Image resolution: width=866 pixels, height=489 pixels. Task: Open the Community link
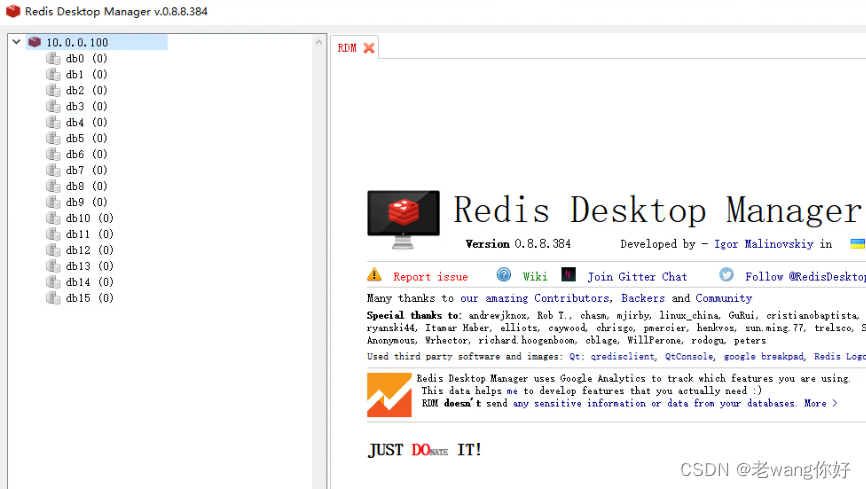coord(724,298)
